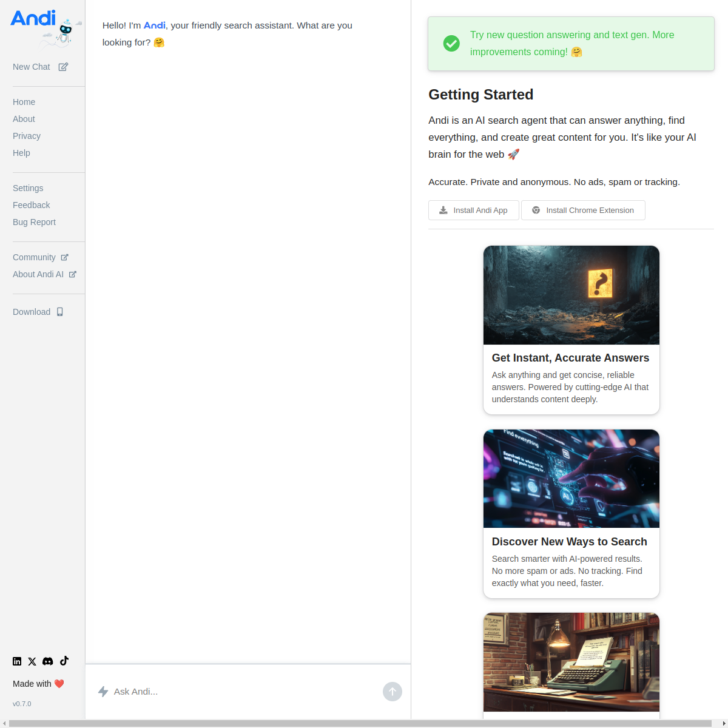Click the horizontal scrollbar at bottom

359,723
